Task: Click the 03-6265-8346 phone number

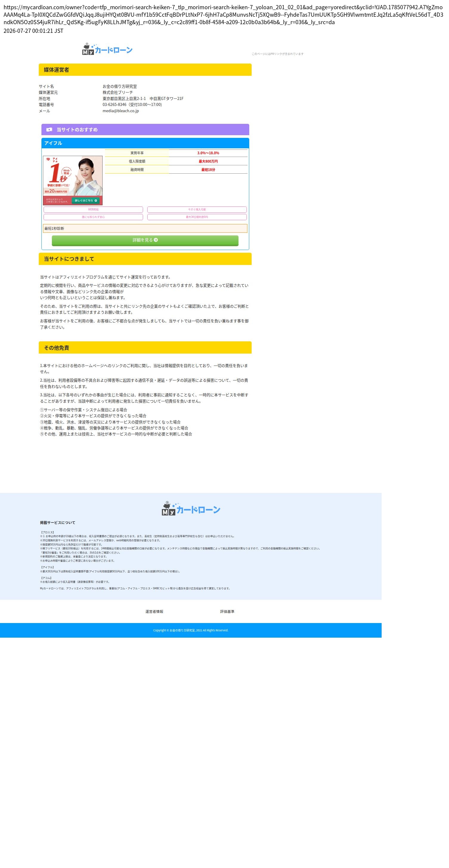Action: click(114, 105)
